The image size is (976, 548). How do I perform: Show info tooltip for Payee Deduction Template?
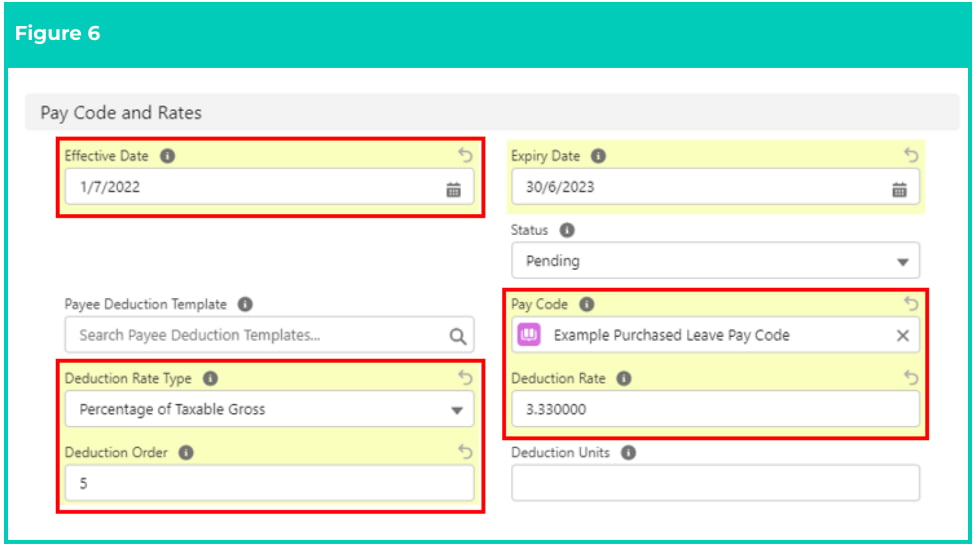coord(245,304)
